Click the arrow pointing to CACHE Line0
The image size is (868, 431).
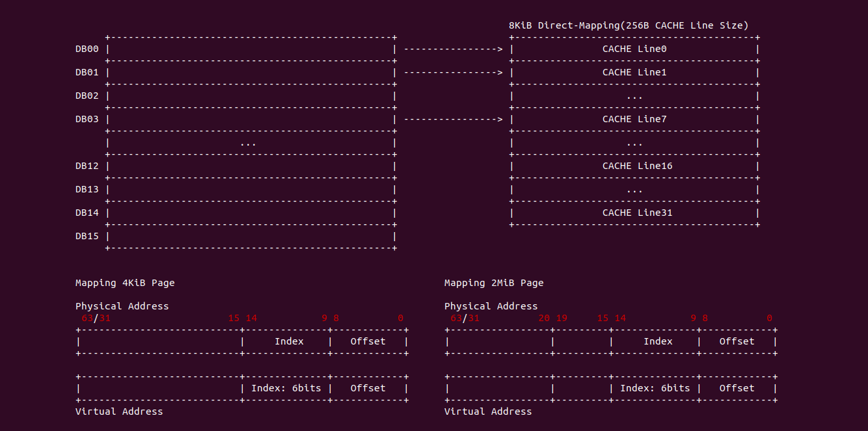pos(453,49)
